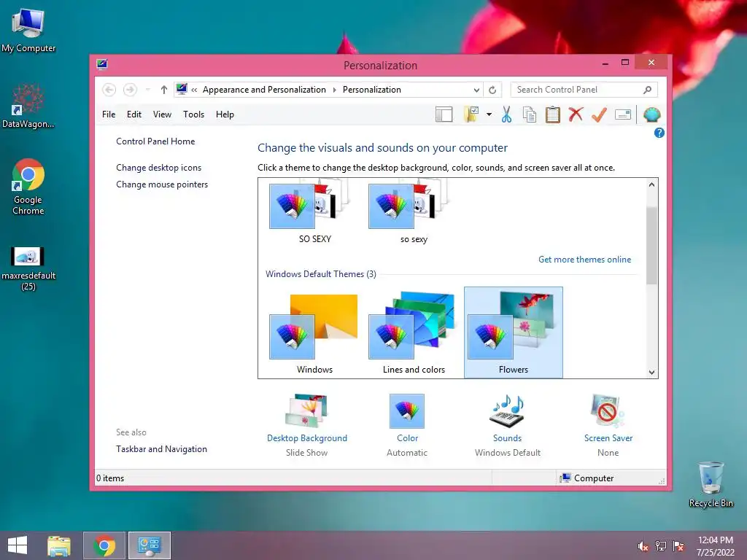Click the network tray icon
The width and height of the screenshot is (747, 560).
(660, 546)
